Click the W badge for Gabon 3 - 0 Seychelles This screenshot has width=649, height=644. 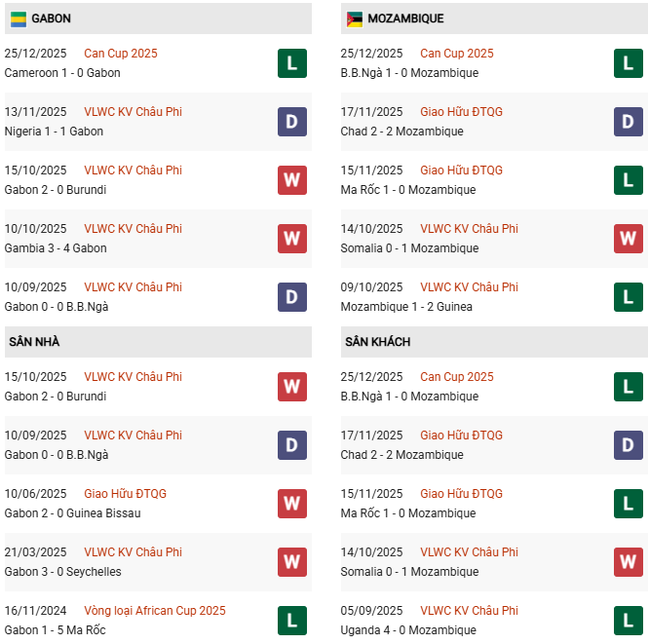click(291, 562)
